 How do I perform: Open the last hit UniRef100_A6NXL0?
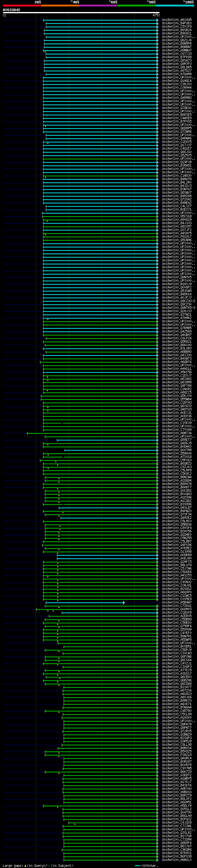177,860
